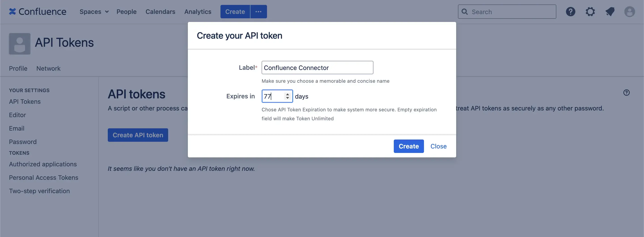This screenshot has width=644, height=237.
Task: Open Calendars in top navigation
Action: coord(160,11)
